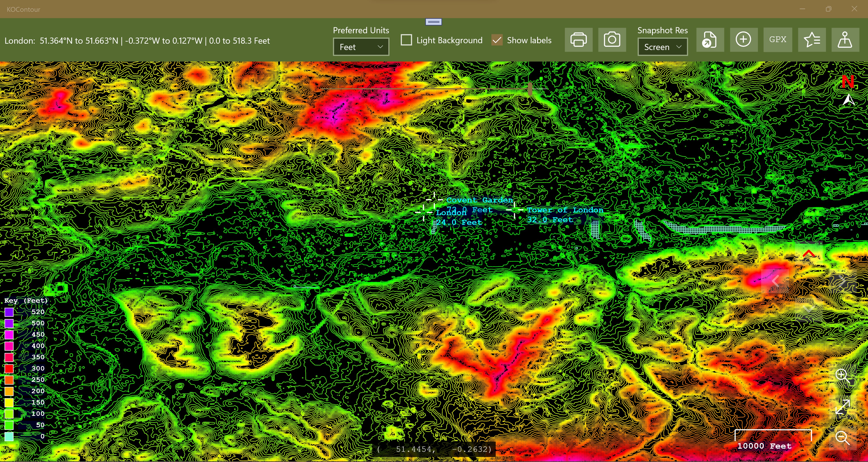This screenshot has height=462, width=868.
Task: Uncheck the Show labels checkbox
Action: [x=497, y=40]
